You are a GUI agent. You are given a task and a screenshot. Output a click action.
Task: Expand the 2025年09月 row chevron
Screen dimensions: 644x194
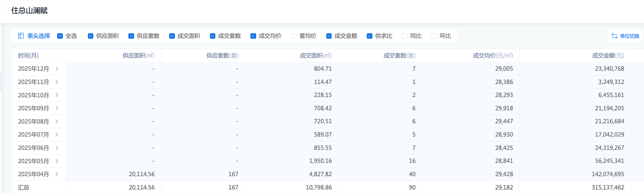pyautogui.click(x=57, y=108)
